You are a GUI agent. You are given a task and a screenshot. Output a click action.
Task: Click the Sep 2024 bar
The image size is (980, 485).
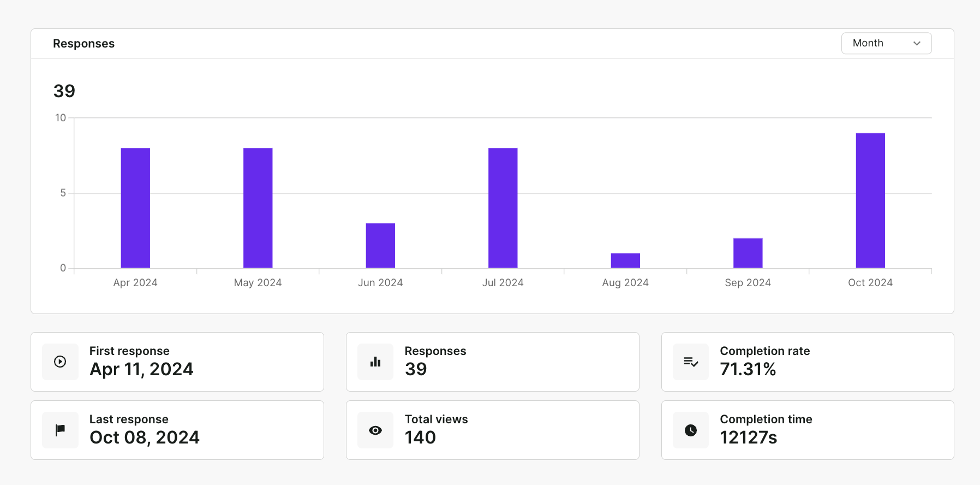click(x=748, y=253)
